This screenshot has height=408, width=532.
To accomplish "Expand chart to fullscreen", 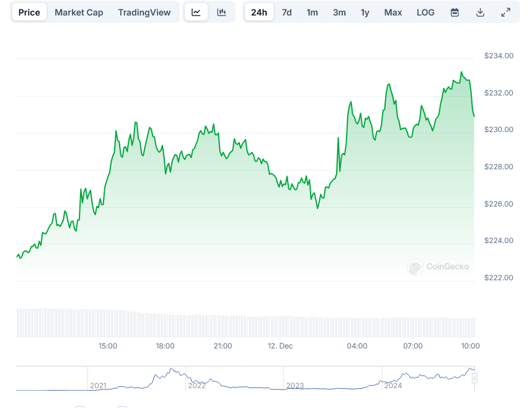I will point(506,12).
